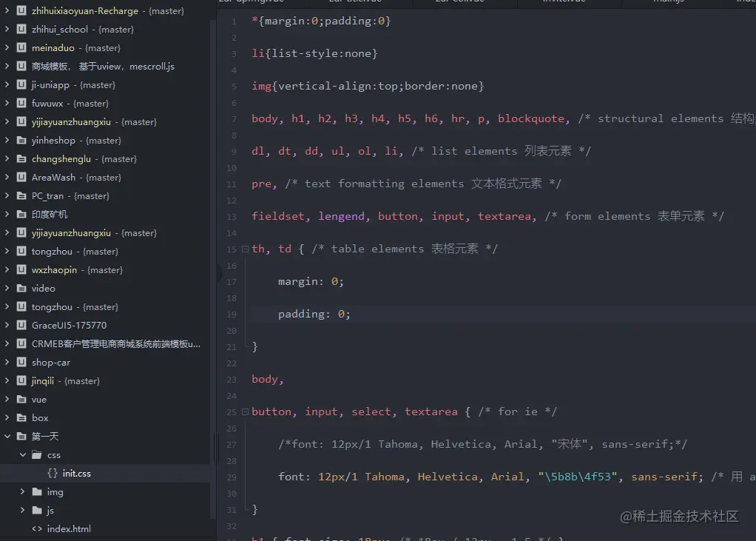This screenshot has height=541, width=756.
Task: Click the shop-car project icon
Action: [x=21, y=362]
